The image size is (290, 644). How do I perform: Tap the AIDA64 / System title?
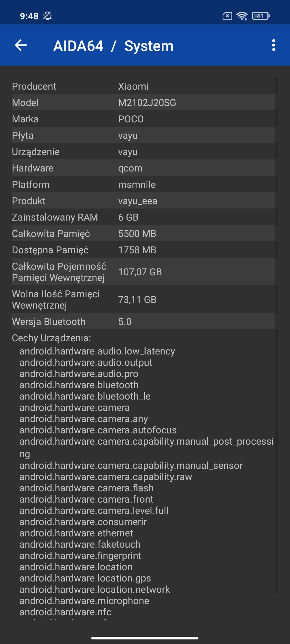point(113,46)
